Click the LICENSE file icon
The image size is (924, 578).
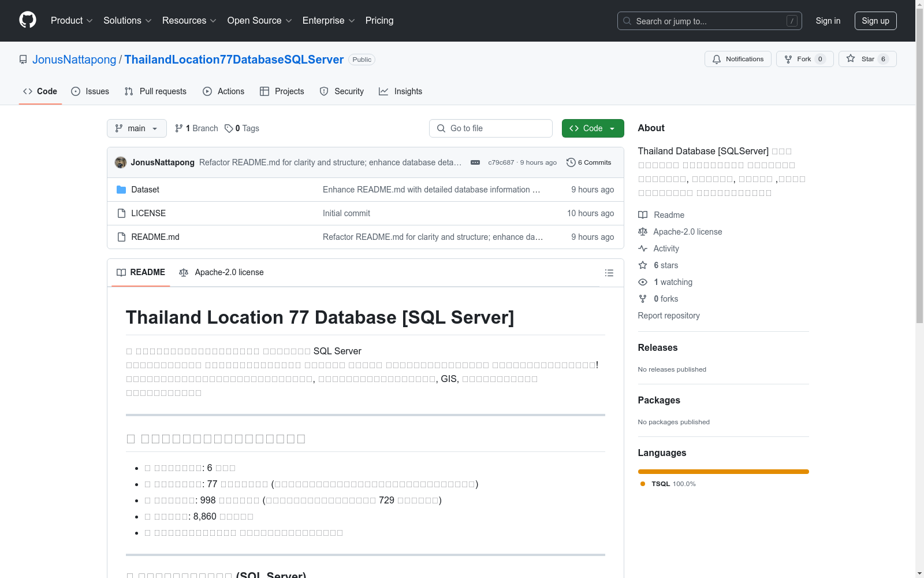[121, 213]
